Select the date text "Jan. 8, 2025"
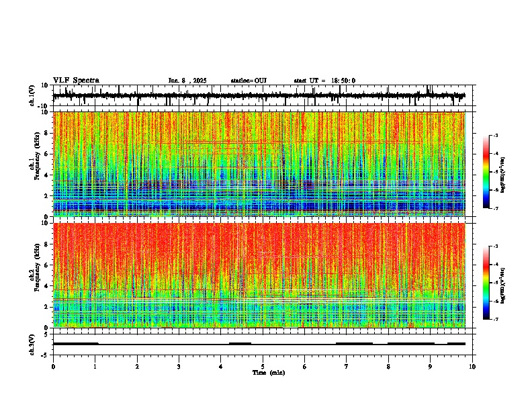This screenshot has height=411, width=532. 187,81
